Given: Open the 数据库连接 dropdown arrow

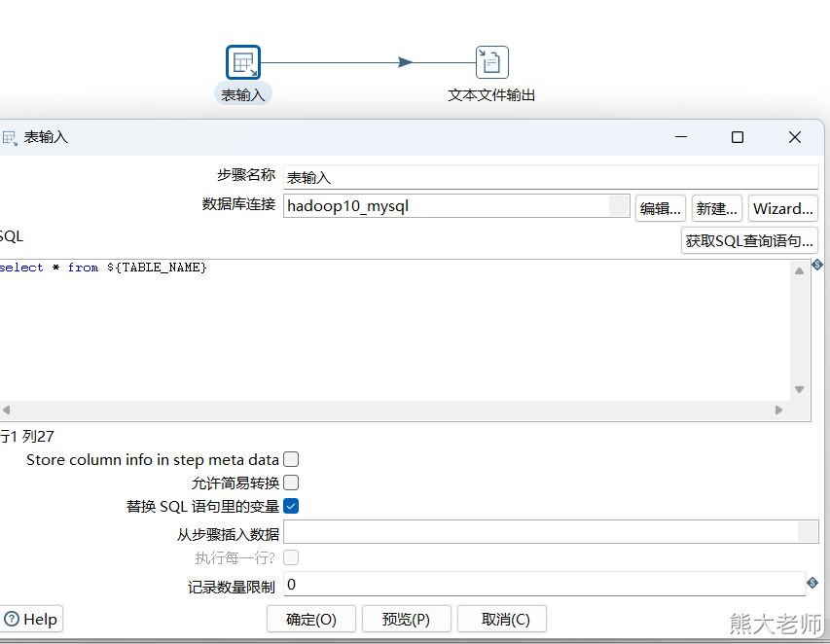Looking at the screenshot, I should (x=619, y=206).
